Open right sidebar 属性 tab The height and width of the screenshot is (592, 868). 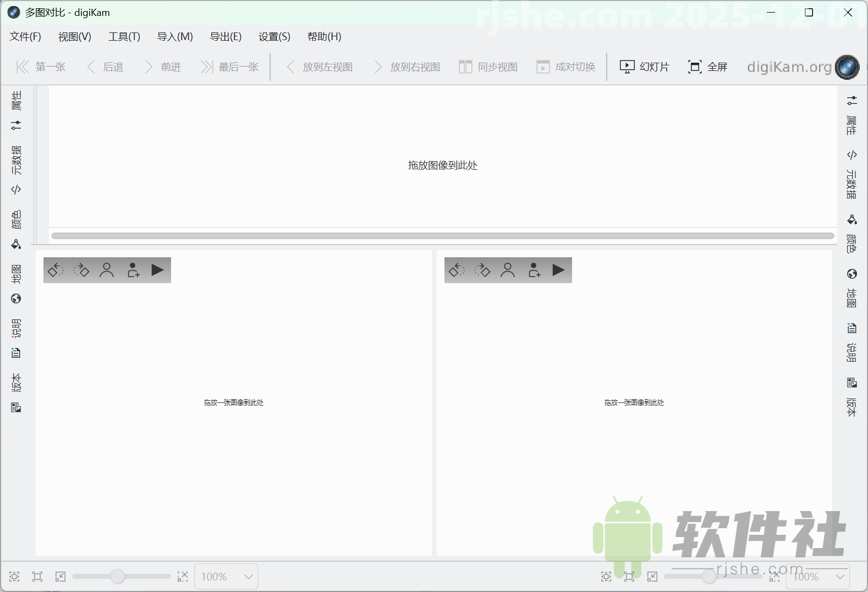coord(851,116)
